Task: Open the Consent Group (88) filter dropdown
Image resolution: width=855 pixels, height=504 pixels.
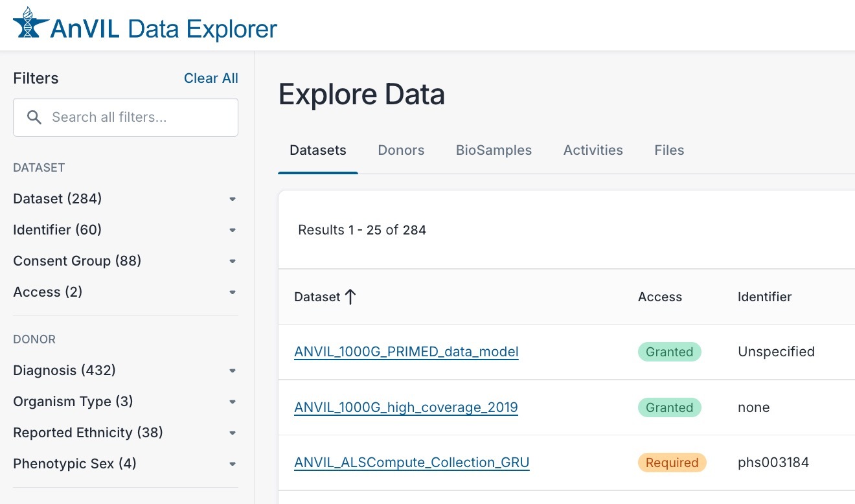Action: click(125, 261)
